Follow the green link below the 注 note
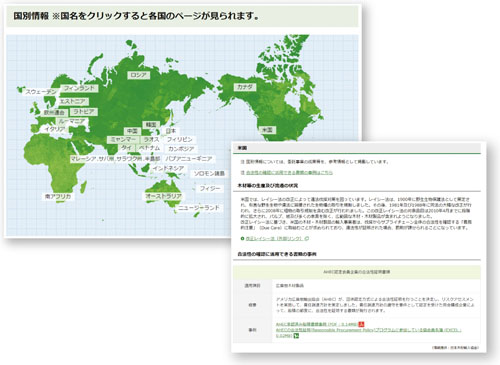The image size is (500, 365). point(289,173)
